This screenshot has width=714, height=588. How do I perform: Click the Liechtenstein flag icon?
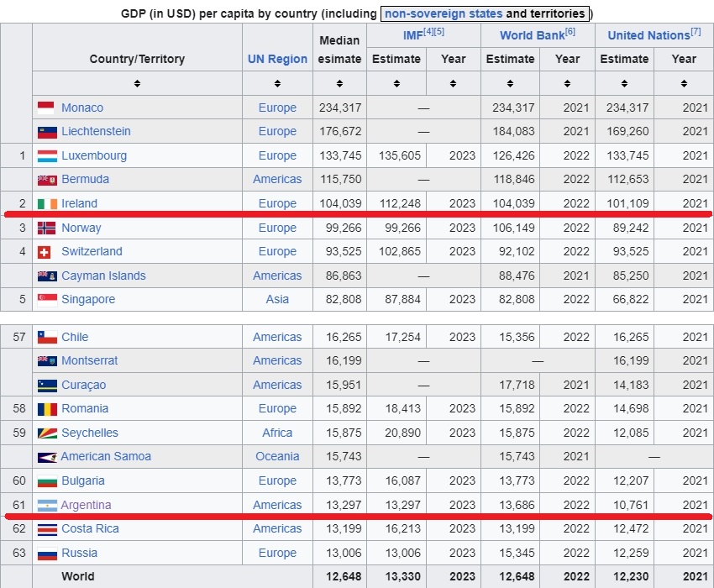pos(47,132)
